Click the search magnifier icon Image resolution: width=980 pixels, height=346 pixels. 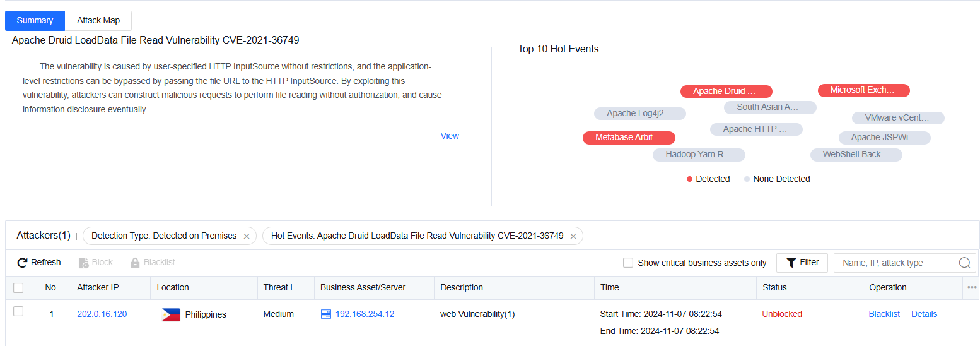[x=965, y=263]
